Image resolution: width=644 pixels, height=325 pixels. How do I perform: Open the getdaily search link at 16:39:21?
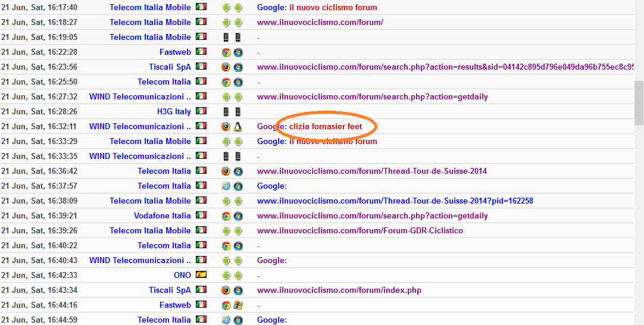(373, 215)
